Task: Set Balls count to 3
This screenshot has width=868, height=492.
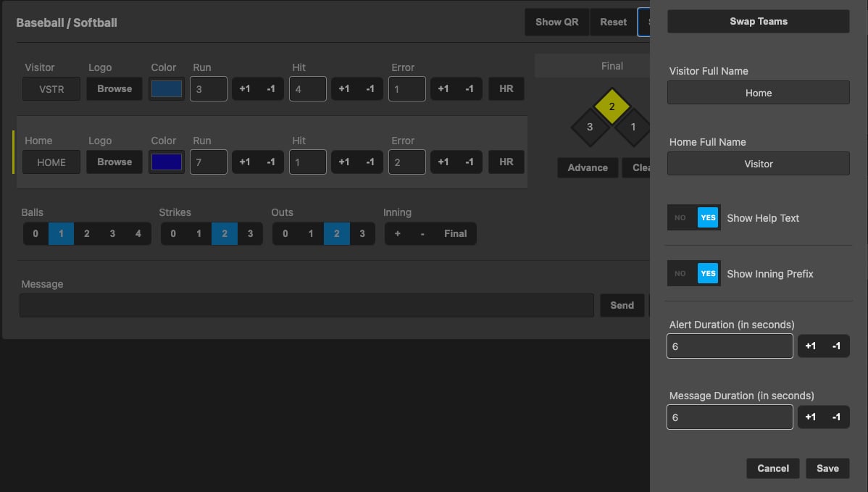Action: tap(112, 233)
